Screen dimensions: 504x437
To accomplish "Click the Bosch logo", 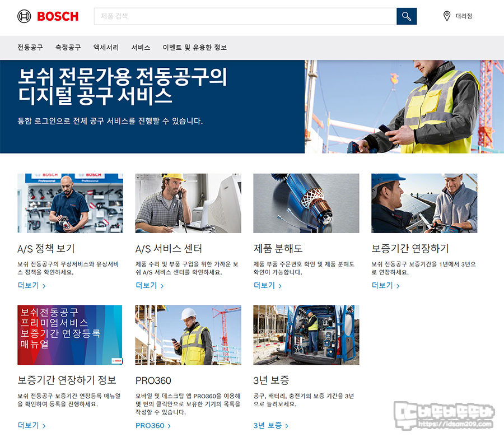I will click(48, 16).
